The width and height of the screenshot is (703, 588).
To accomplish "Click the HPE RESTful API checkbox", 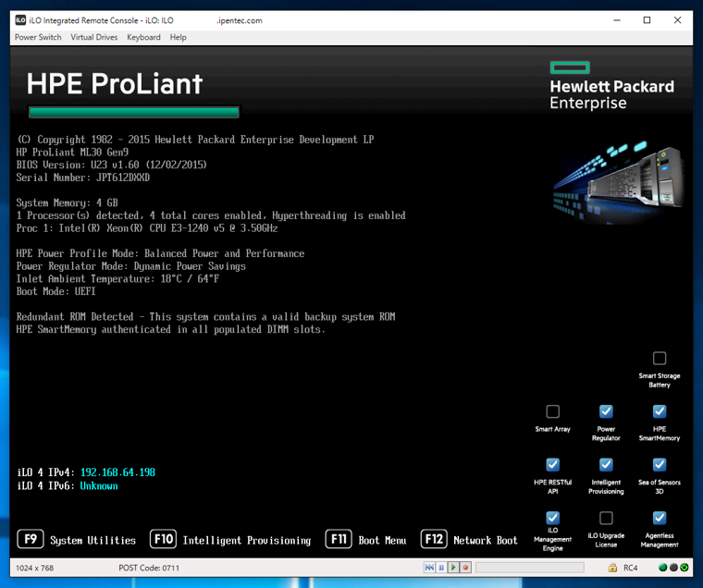I will coord(553,465).
